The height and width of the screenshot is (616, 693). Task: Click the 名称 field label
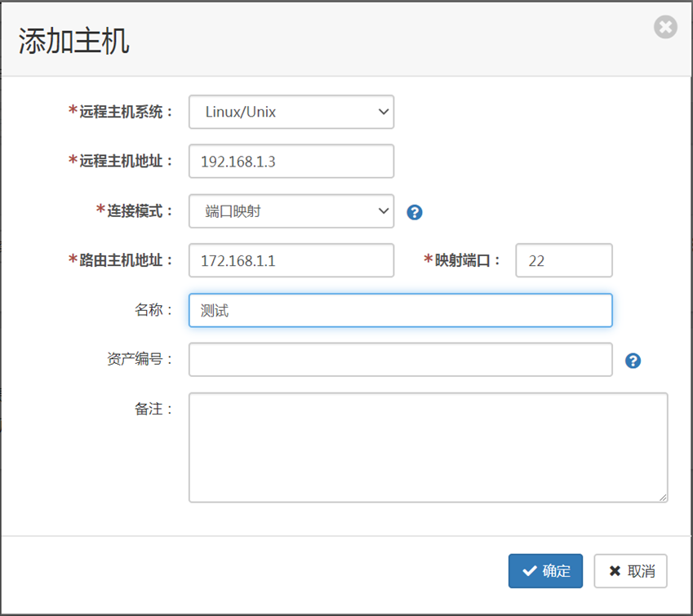coord(153,310)
